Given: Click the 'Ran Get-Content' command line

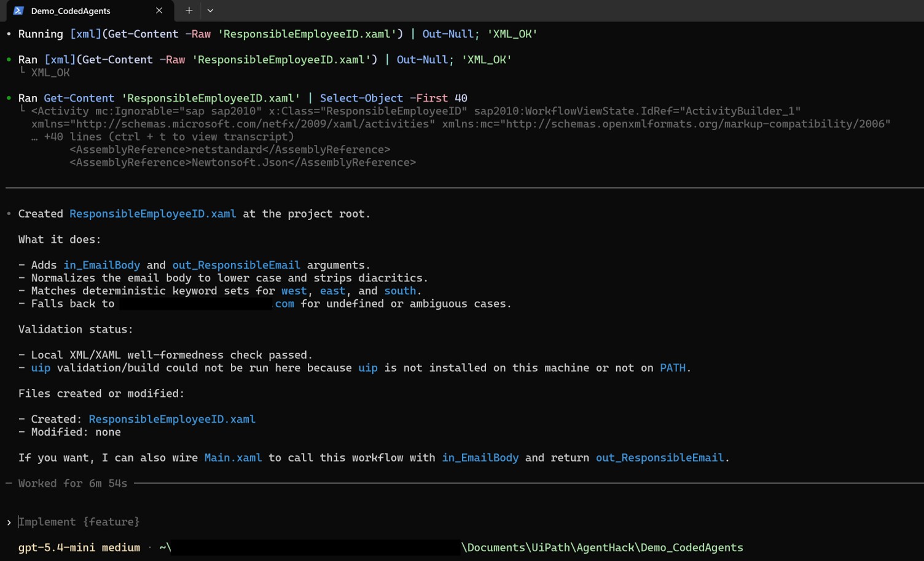Looking at the screenshot, I should (x=243, y=98).
